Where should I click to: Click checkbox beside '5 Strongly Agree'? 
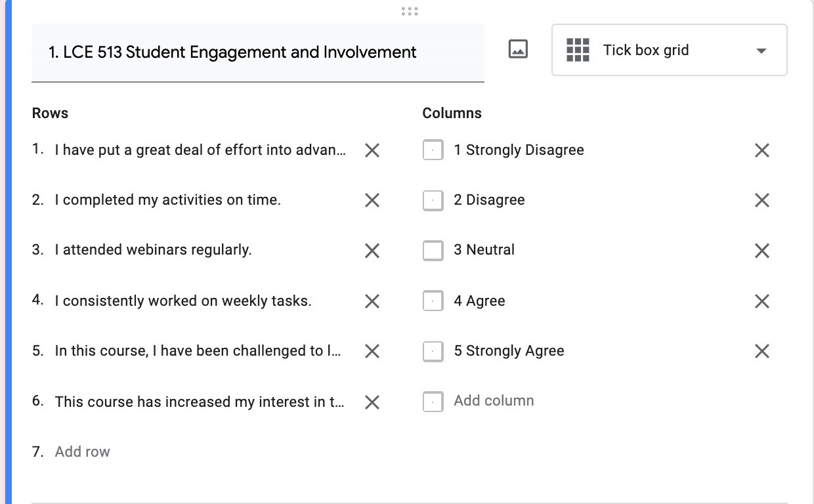[x=433, y=351]
